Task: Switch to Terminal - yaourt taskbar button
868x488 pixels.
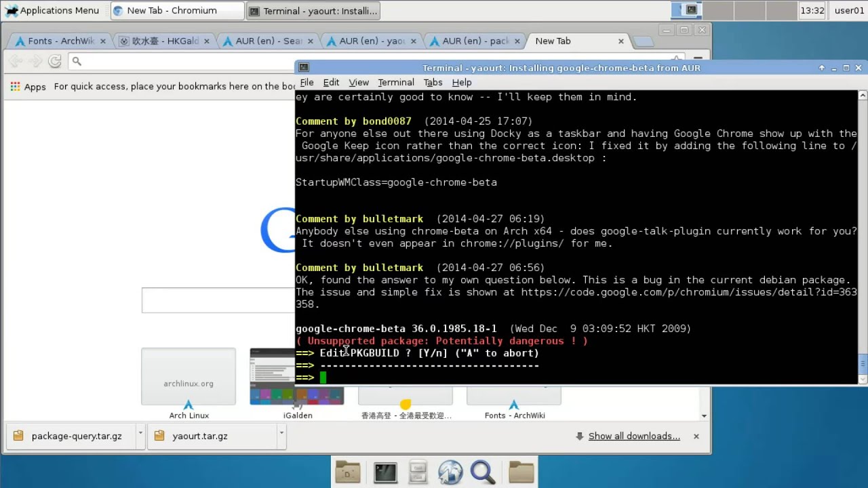Action: (x=313, y=10)
